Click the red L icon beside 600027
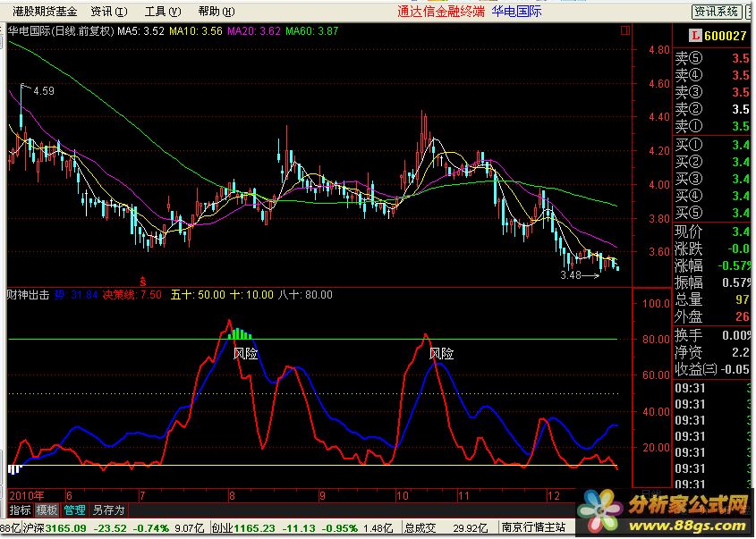Viewport: 756px width, 539px height. (695, 36)
